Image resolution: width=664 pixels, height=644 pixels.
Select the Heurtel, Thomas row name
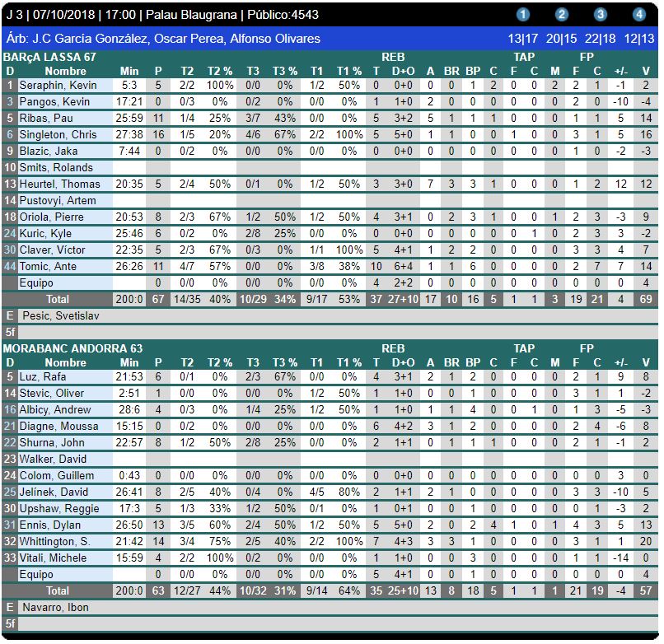59,184
